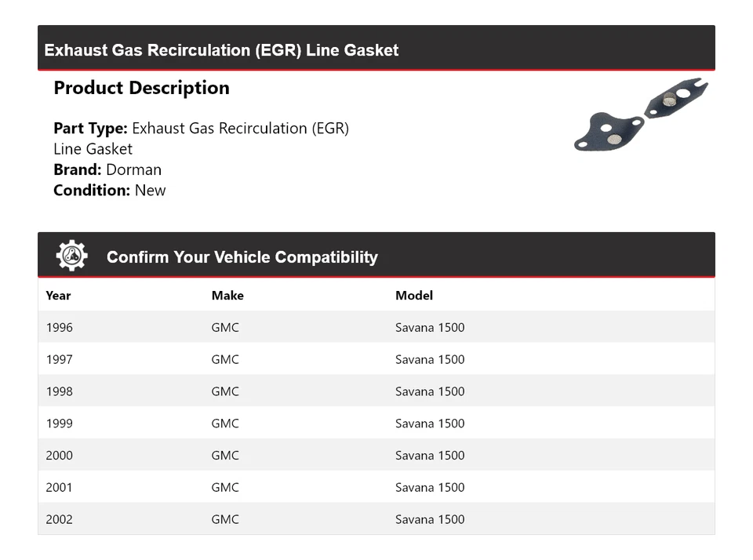Select the 1996 year cell
Image resolution: width=753 pixels, height=560 pixels.
point(59,328)
